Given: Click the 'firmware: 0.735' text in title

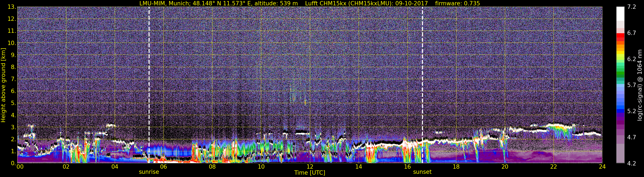Looking at the screenshot, I should pyautogui.click(x=457, y=3).
